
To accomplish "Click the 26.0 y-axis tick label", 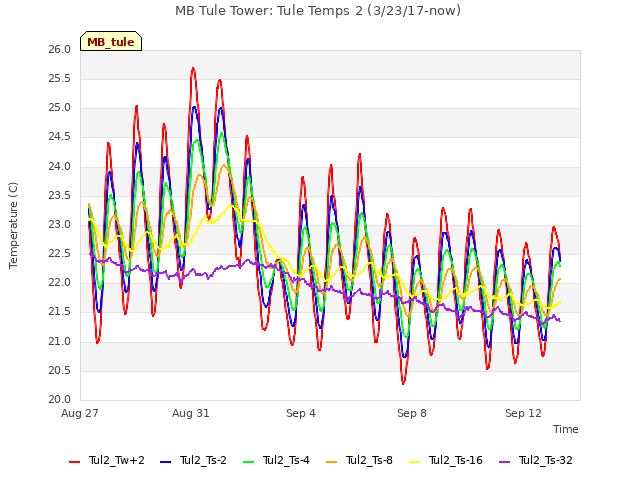I will [60, 49].
